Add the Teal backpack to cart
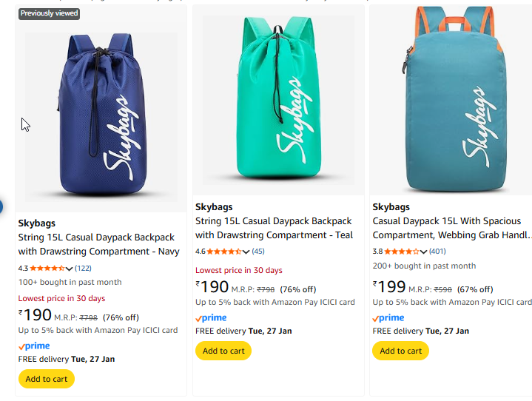Viewport: 532px width, 401px height. pos(223,351)
